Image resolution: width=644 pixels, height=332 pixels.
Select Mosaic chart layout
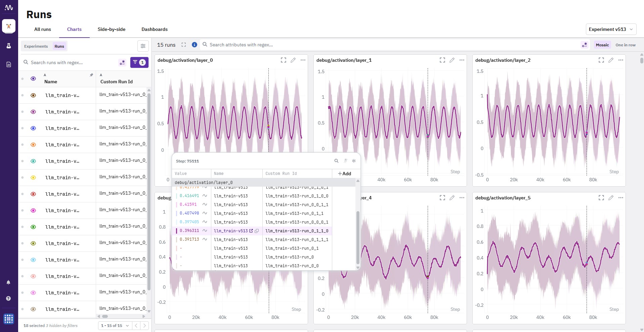tap(602, 45)
